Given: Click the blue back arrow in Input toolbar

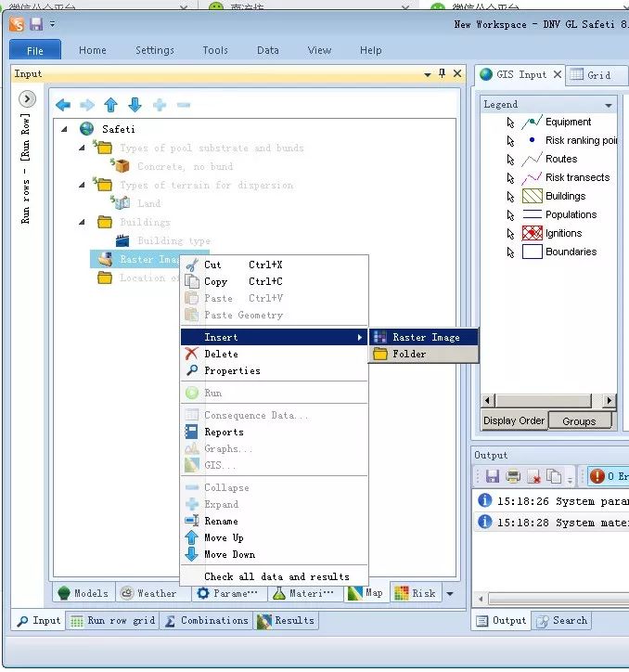Looking at the screenshot, I should [x=63, y=105].
